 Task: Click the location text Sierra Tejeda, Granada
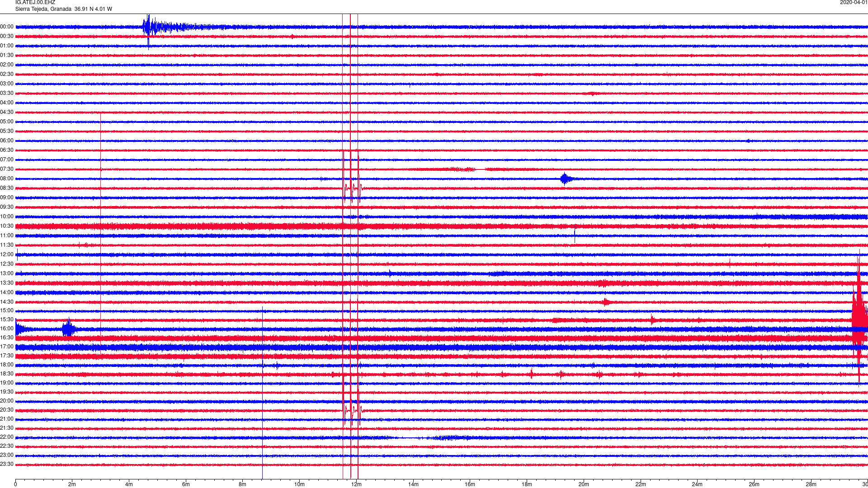(43, 9)
